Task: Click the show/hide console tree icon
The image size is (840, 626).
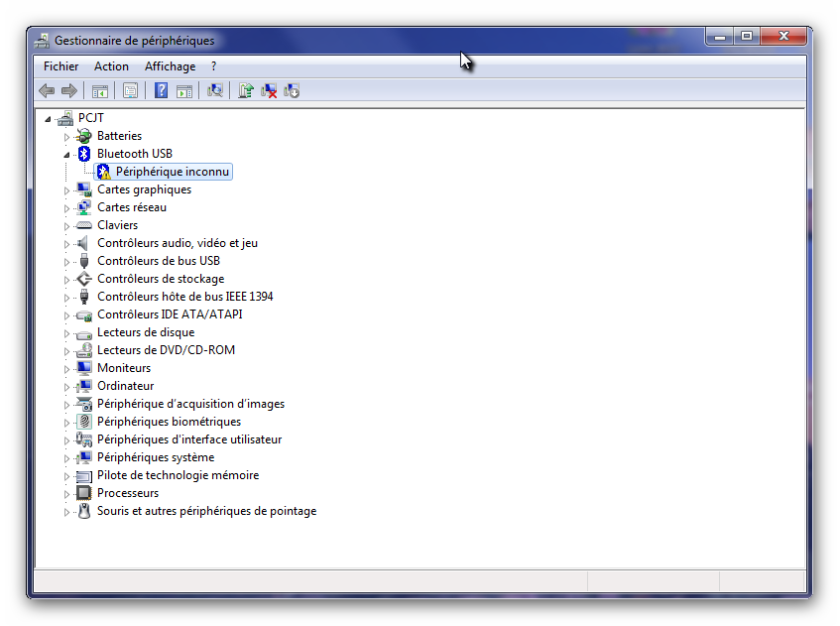Action: pyautogui.click(x=100, y=91)
